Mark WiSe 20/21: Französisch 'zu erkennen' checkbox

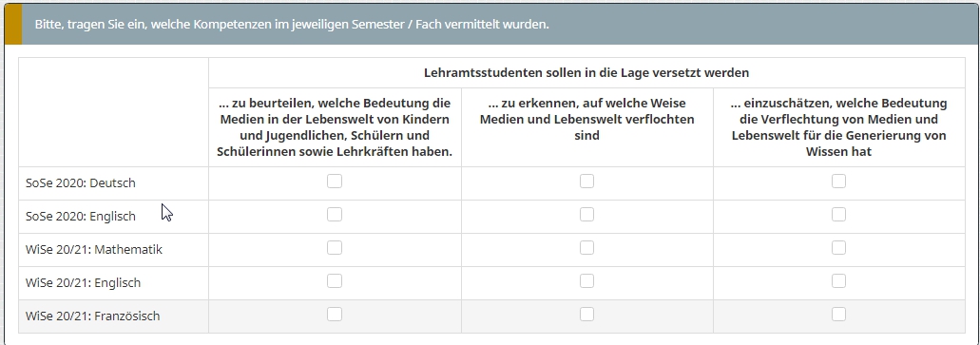(x=586, y=314)
